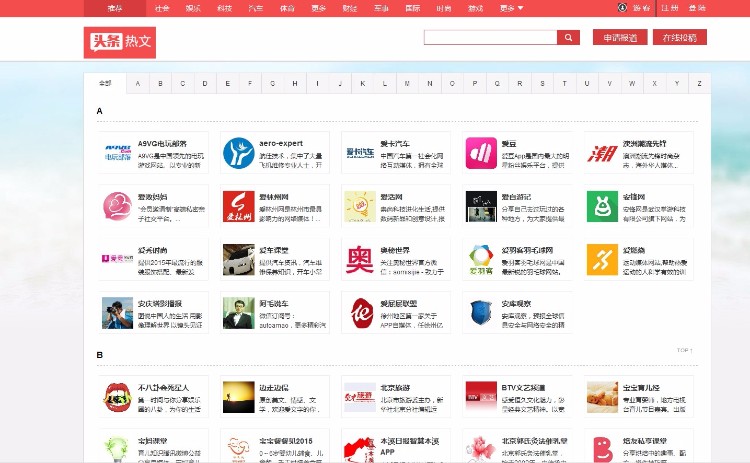Open the 本溪日报智慧本溪 APP title
The width and height of the screenshot is (750, 463).
pos(409,446)
